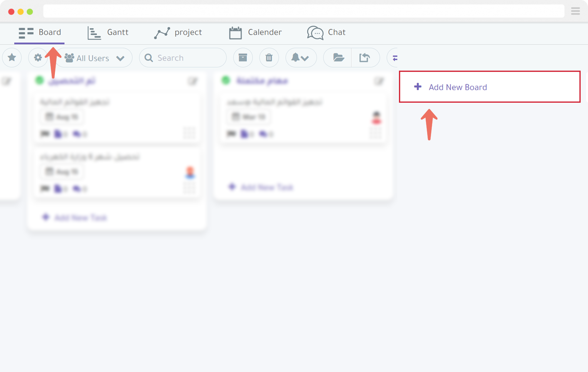This screenshot has width=588, height=372.
Task: Click the star/favorite icon in toolbar
Action: tap(11, 57)
